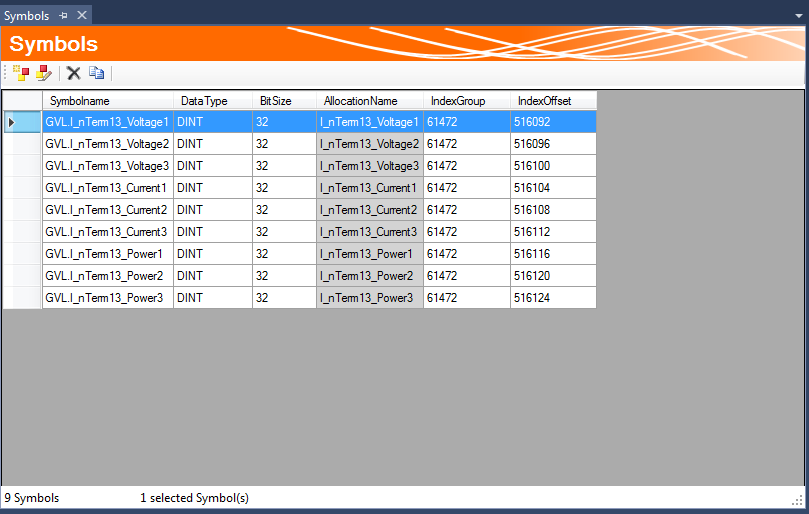Click index offset value 516124
Image resolution: width=809 pixels, height=514 pixels.
[x=554, y=298]
